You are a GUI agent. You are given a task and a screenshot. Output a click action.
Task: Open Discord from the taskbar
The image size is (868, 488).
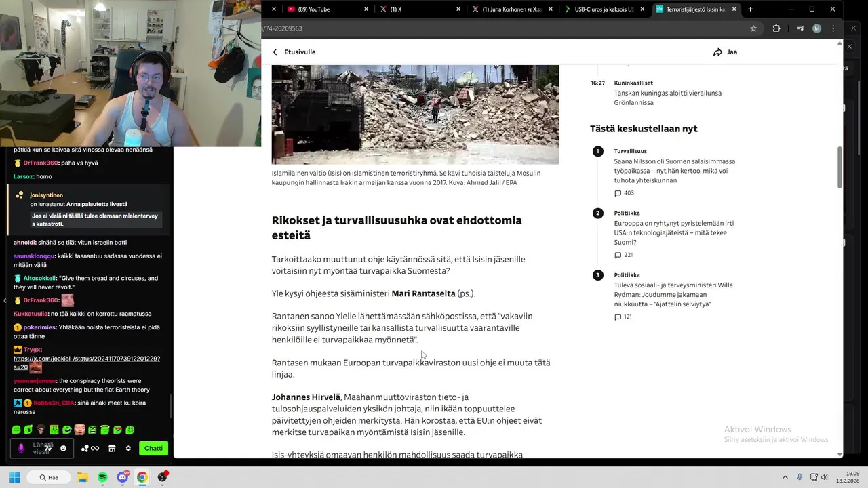[x=122, y=477]
